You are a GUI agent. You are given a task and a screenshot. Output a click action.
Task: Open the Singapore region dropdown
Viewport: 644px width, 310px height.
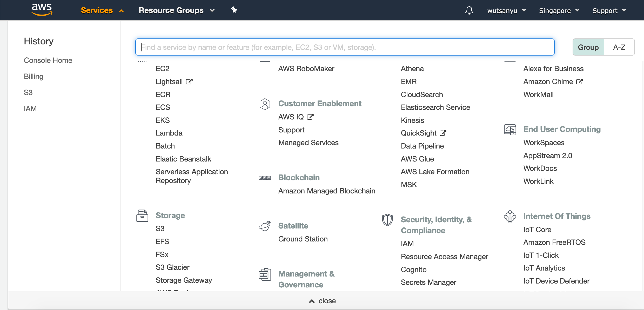point(559,11)
